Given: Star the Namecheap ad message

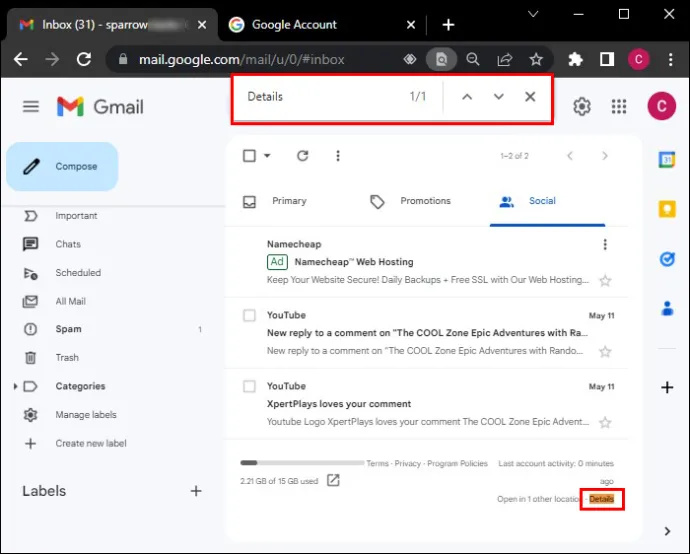Looking at the screenshot, I should coord(606,280).
